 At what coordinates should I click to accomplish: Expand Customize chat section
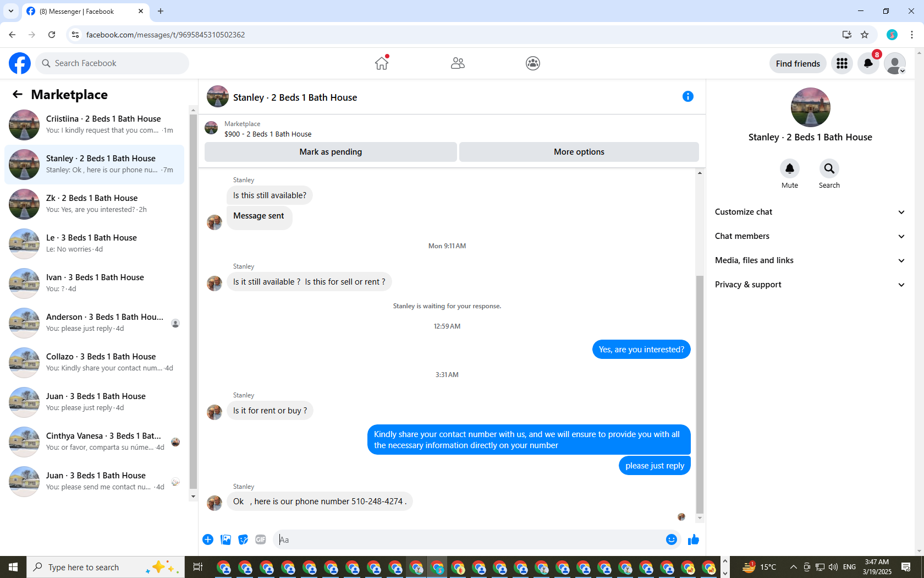click(810, 212)
